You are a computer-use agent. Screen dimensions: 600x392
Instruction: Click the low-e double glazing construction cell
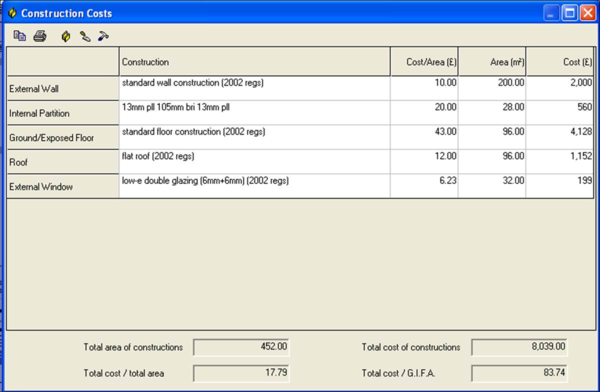pyautogui.click(x=254, y=186)
